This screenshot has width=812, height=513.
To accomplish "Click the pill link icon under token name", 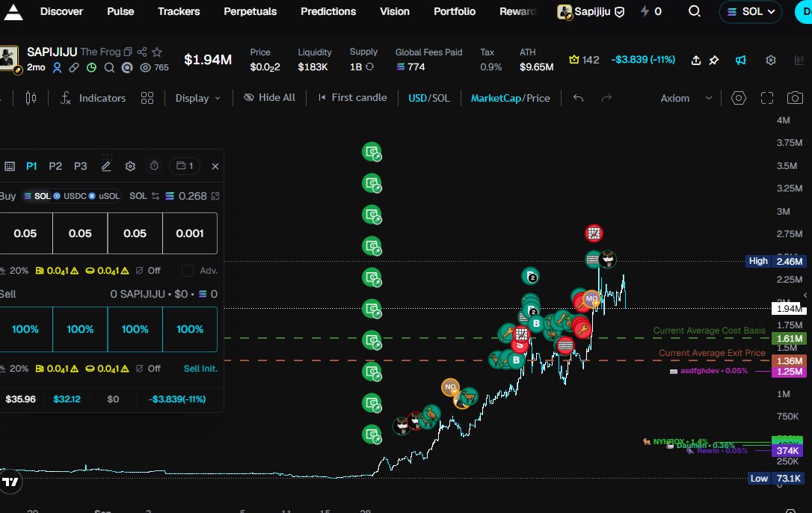I will 74,67.
